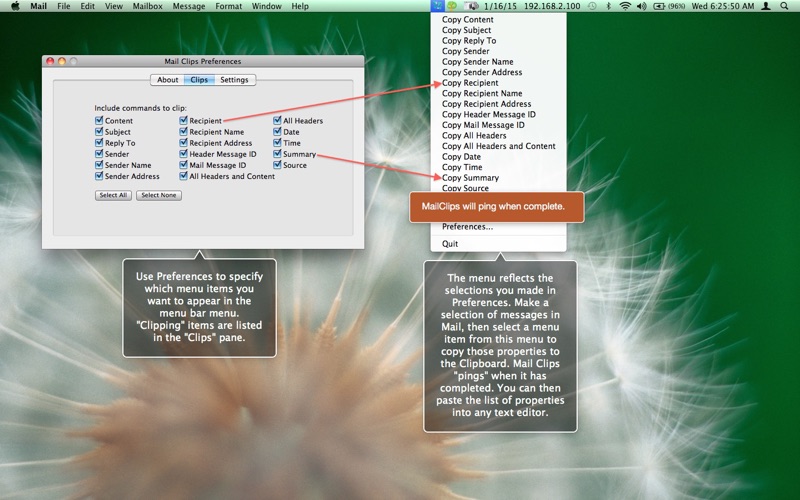This screenshot has width=800, height=500.
Task: Select Copy Sender menu item
Action: click(498, 51)
